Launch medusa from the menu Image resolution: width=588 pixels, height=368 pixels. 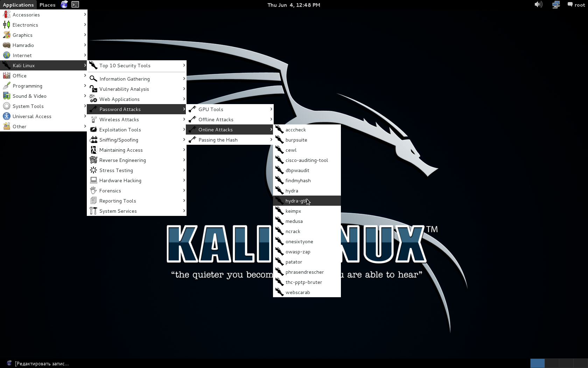[x=307, y=221]
